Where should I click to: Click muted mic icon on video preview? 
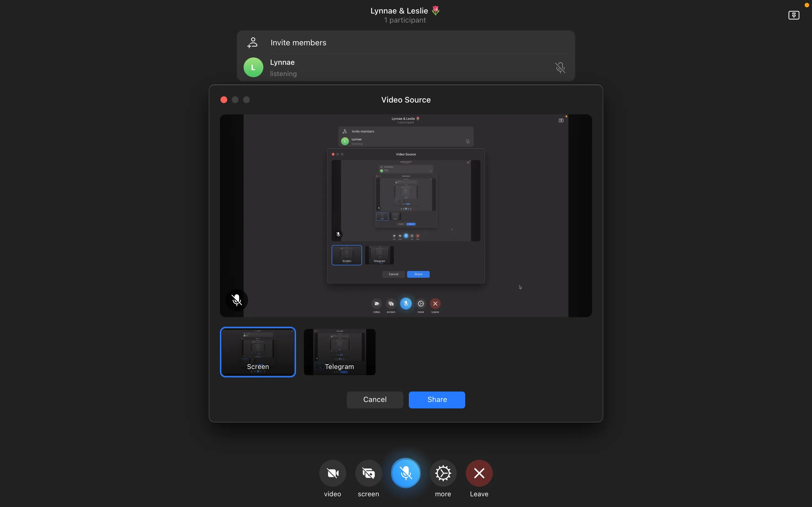point(237,300)
